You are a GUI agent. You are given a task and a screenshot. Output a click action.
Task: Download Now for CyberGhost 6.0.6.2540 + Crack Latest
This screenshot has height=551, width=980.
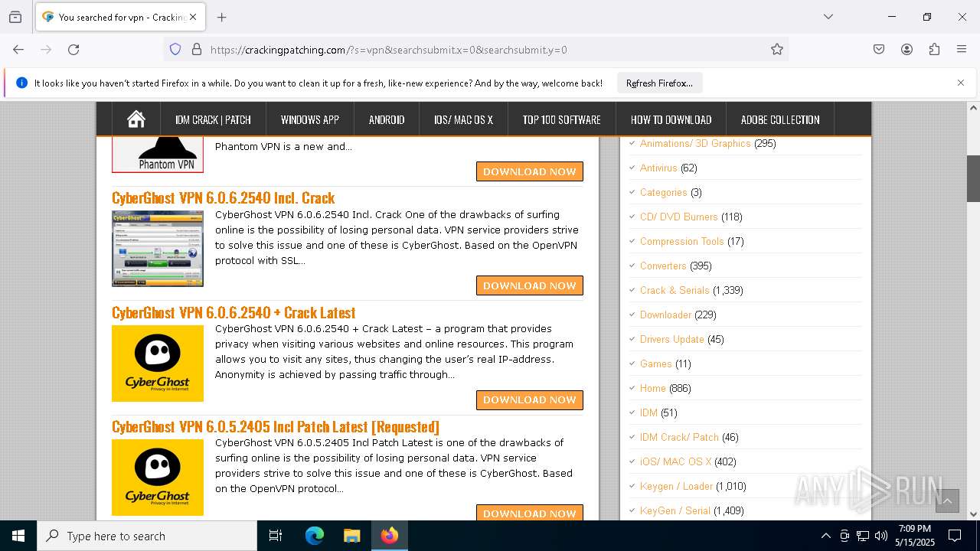(530, 399)
